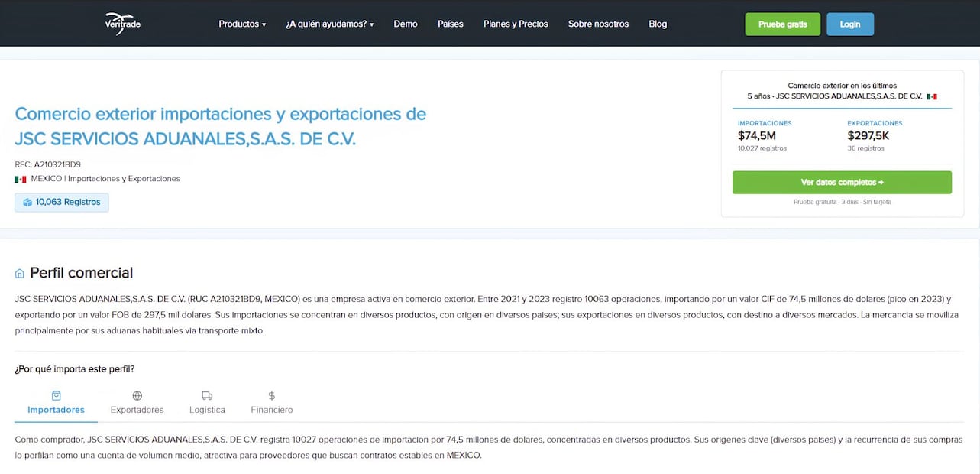Open the Productos dropdown menu
This screenshot has height=474, width=980.
coord(242,24)
